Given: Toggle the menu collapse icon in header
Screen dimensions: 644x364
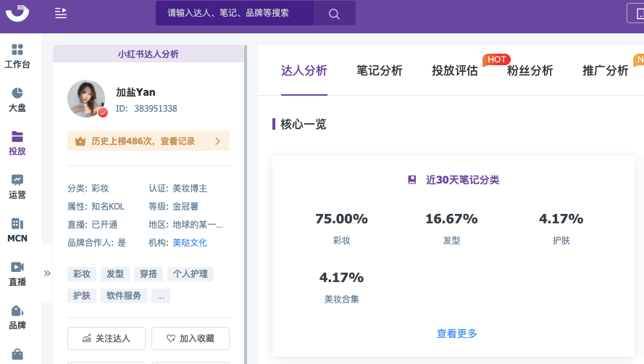Looking at the screenshot, I should 61,13.
